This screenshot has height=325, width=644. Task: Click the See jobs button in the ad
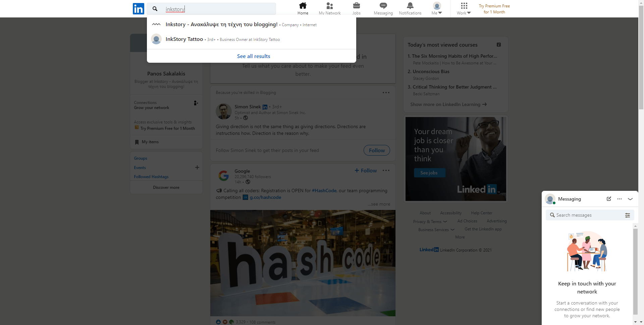(429, 172)
